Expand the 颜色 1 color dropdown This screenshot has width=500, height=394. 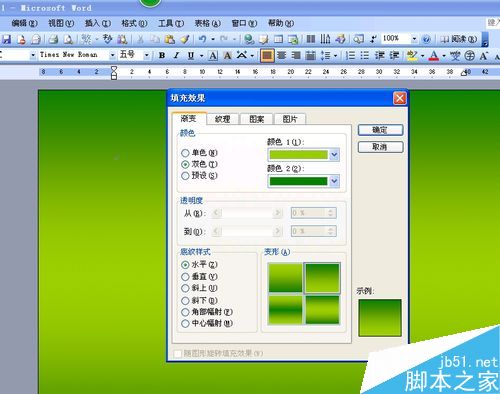pyautogui.click(x=334, y=155)
